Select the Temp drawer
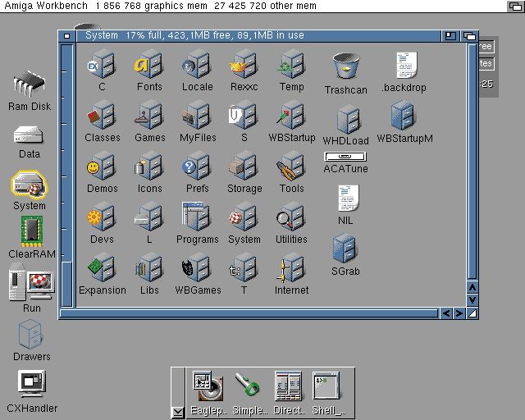 291,65
